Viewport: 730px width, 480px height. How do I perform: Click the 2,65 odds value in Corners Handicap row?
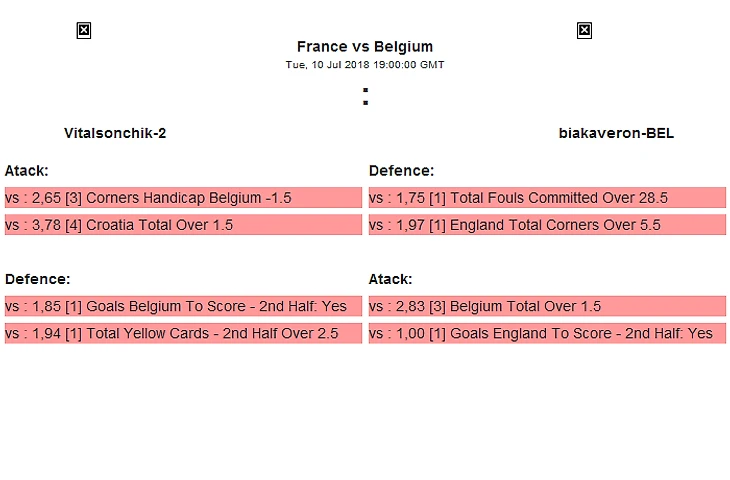(46, 198)
